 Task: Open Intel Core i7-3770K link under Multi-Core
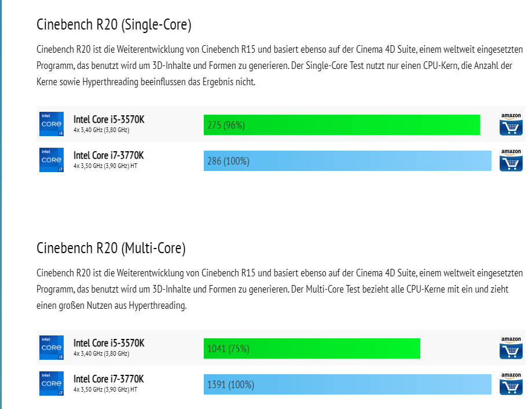pos(108,379)
